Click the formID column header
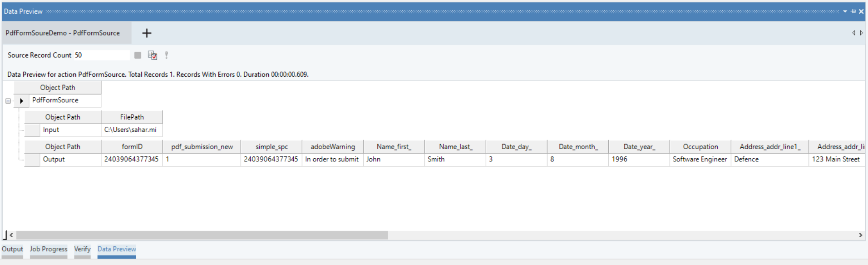This screenshot has height=265, width=868. pyautogui.click(x=132, y=147)
